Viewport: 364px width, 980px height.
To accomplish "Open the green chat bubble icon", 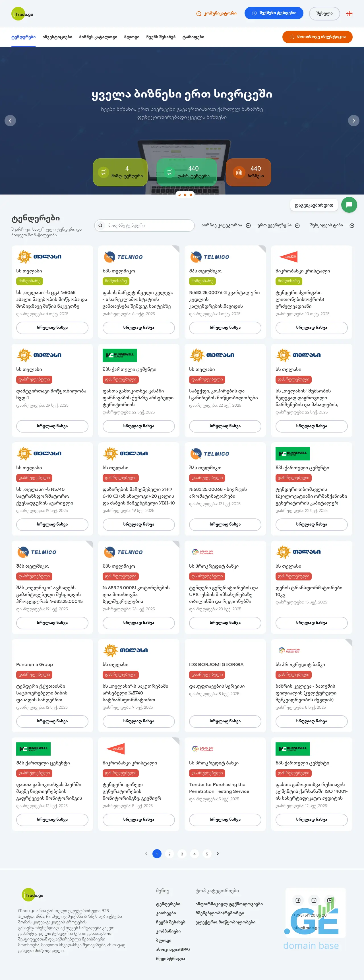I will (x=349, y=205).
